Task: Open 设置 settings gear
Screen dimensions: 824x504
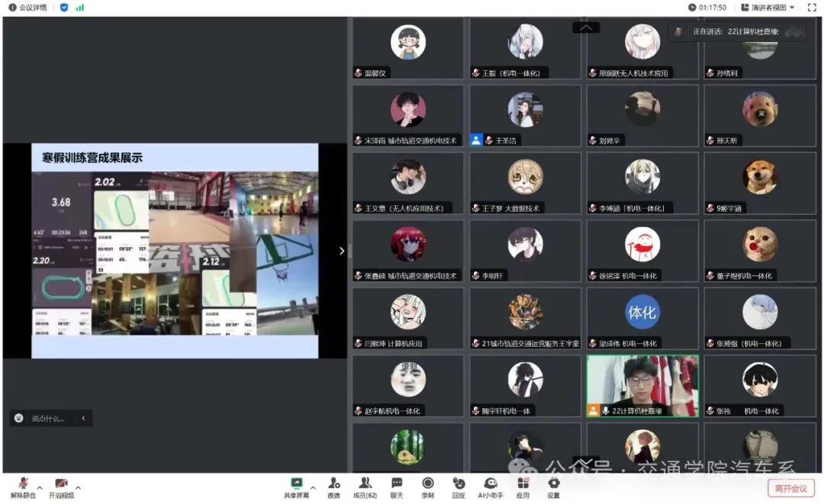Action: tap(553, 483)
